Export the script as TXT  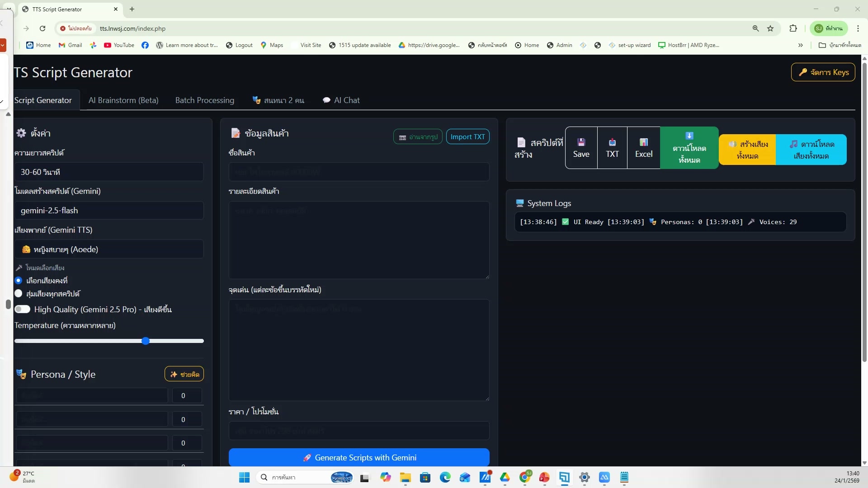click(612, 148)
